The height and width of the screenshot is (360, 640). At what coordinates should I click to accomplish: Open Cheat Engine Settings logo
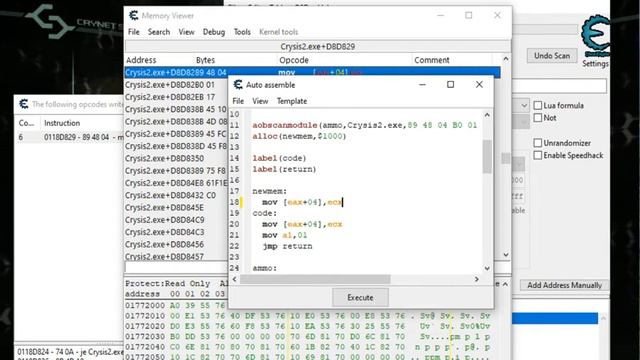tap(595, 36)
